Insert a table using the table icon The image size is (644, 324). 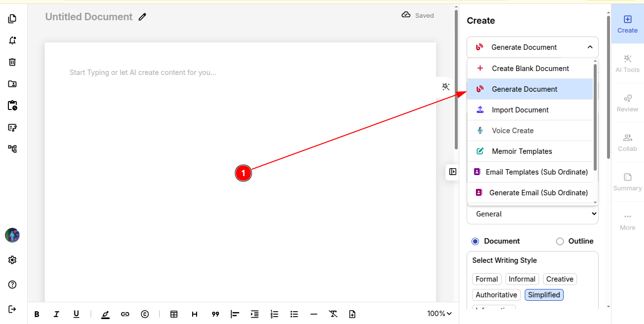(x=174, y=314)
